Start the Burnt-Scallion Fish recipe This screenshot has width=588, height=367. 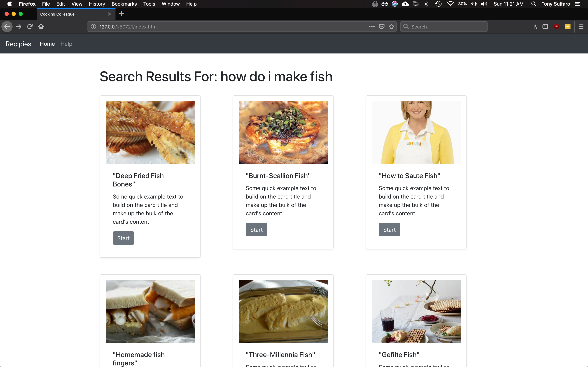pyautogui.click(x=256, y=230)
